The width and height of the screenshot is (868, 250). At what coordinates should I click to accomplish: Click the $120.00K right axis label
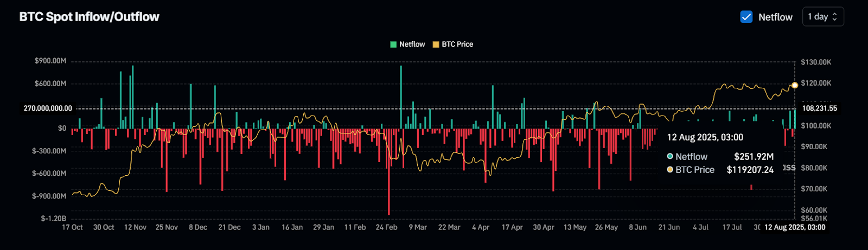click(816, 83)
